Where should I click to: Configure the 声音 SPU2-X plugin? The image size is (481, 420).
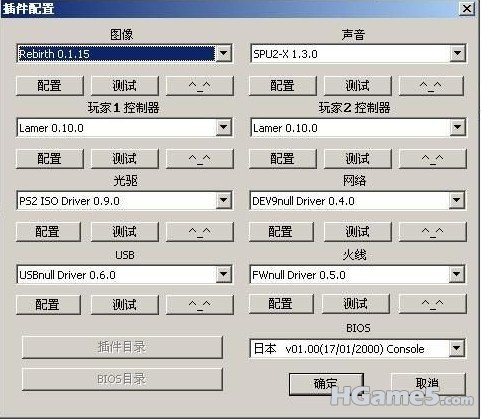click(282, 86)
